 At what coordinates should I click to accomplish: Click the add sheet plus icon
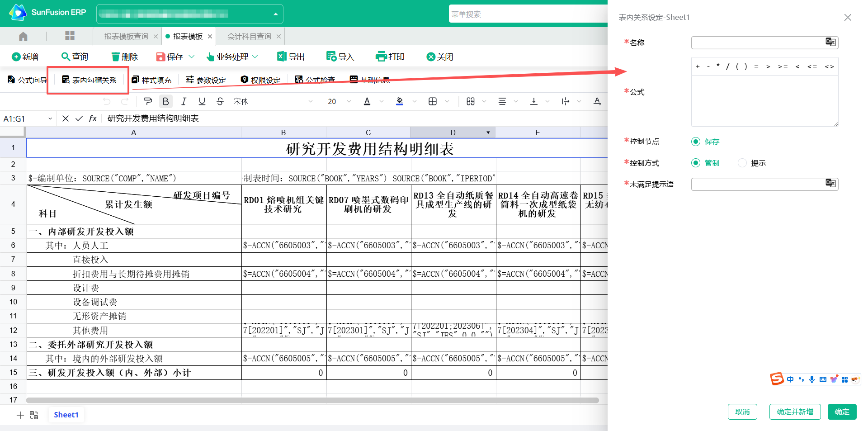(x=20, y=415)
